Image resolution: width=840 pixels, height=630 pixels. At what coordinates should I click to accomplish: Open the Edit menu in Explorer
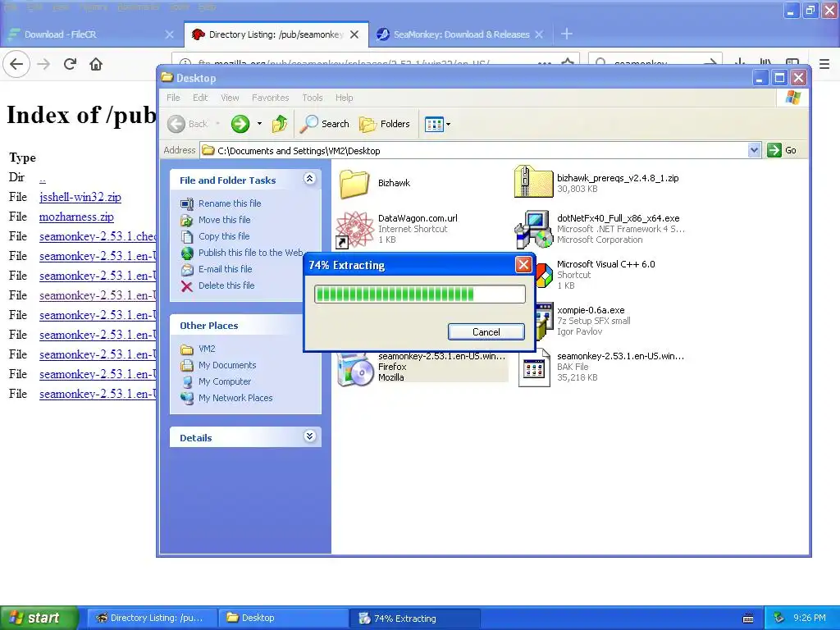200,98
